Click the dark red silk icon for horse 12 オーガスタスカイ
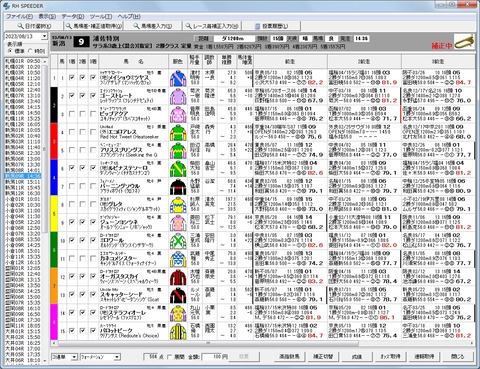This screenshot has width=480, height=369. pyautogui.click(x=178, y=277)
